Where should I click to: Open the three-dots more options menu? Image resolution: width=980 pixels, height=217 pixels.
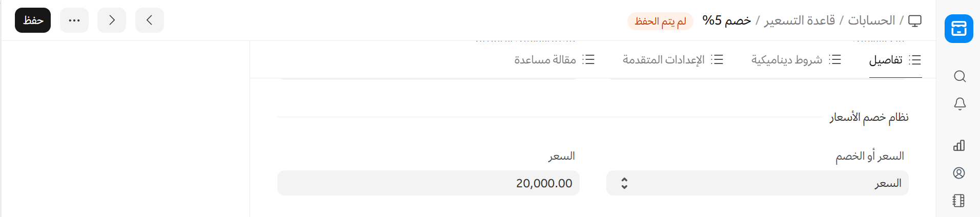74,20
